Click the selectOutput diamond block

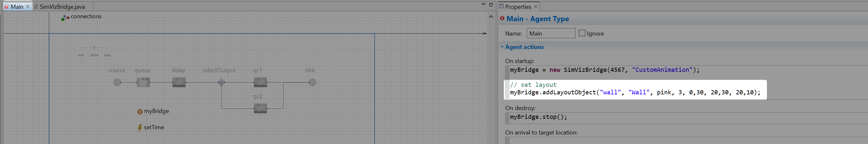[221, 82]
